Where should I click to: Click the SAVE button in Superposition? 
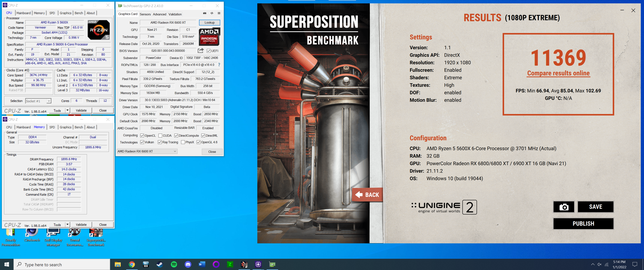coord(595,207)
